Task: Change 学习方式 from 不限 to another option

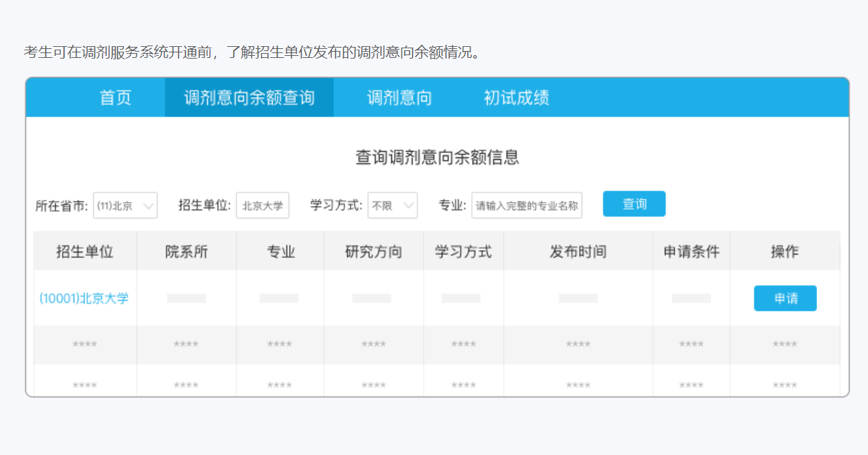Action: click(x=393, y=205)
